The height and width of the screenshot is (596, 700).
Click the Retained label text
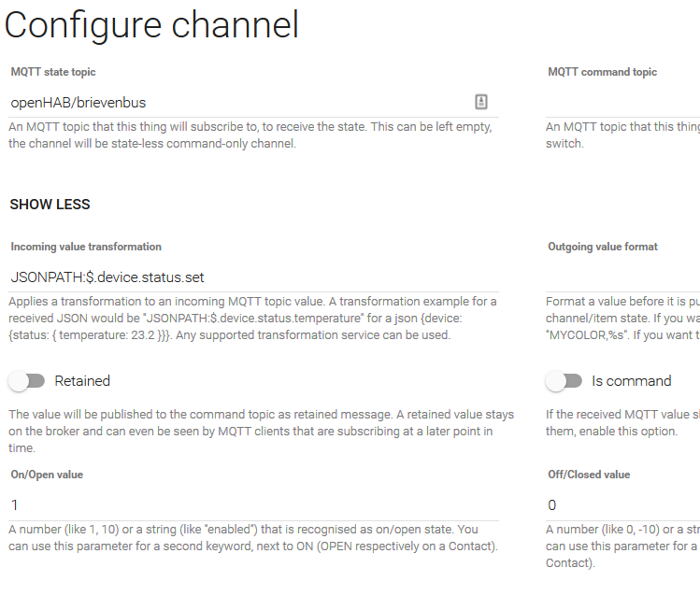[82, 381]
